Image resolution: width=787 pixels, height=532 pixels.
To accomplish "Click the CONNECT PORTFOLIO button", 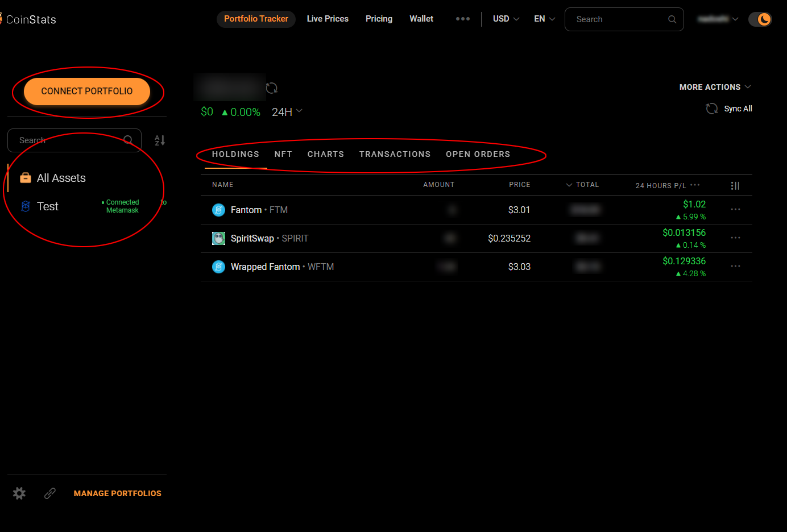I will (87, 91).
